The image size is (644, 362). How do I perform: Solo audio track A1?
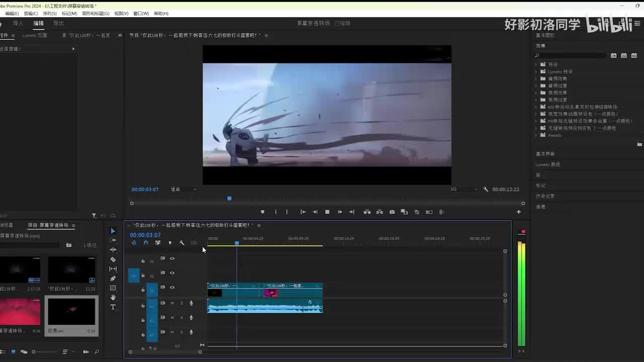coord(182,303)
